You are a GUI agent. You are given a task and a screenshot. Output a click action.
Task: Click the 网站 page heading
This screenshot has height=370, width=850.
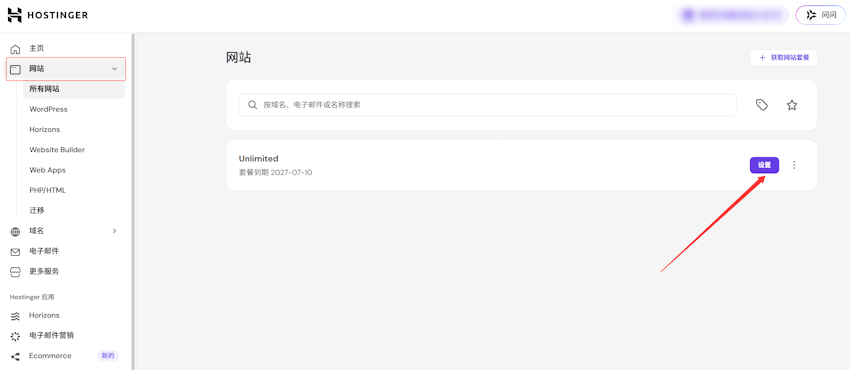pyautogui.click(x=239, y=58)
